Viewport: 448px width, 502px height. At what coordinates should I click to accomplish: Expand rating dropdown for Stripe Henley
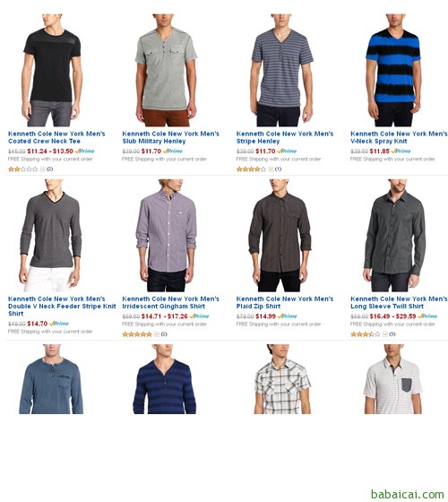(x=271, y=169)
